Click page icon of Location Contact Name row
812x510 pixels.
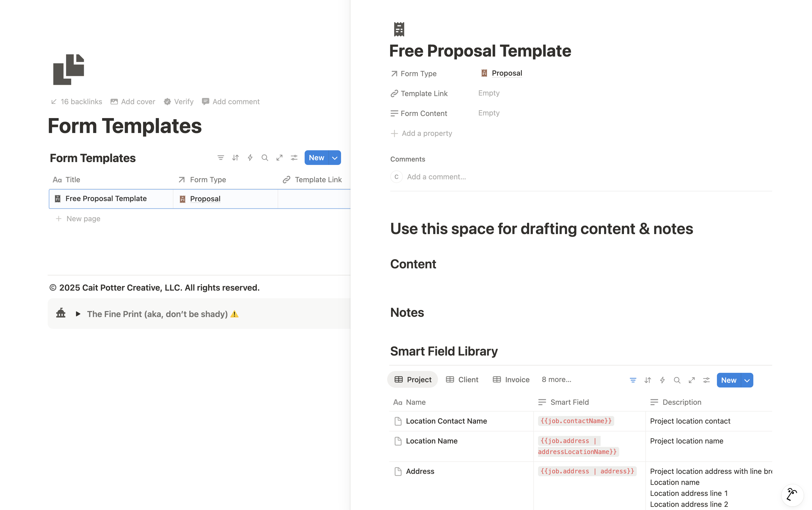[398, 421]
